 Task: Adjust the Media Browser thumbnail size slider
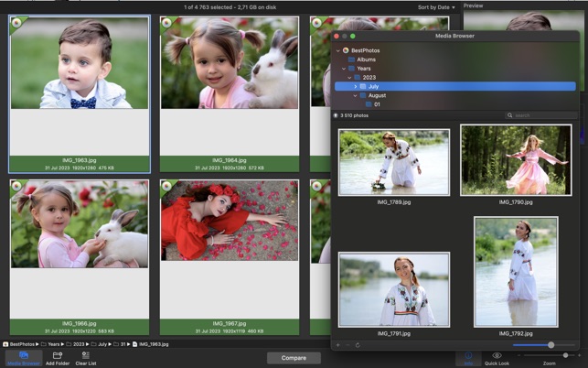[x=551, y=345]
